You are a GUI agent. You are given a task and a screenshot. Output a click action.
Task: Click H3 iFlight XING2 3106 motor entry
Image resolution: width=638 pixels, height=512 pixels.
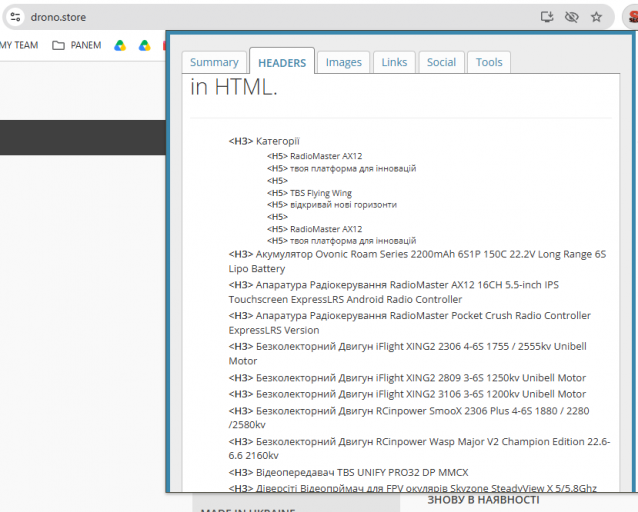click(x=407, y=394)
